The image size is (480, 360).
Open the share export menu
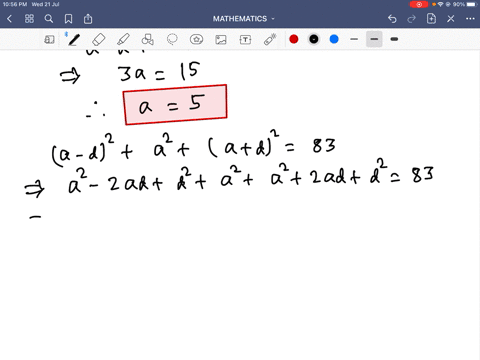(88, 19)
